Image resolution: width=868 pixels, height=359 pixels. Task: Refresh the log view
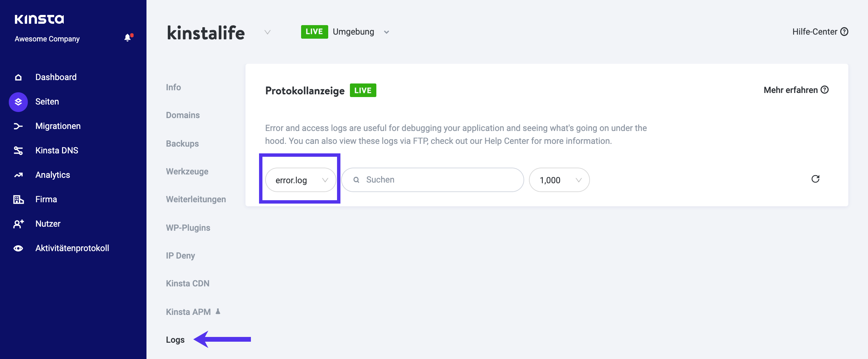pos(816,179)
